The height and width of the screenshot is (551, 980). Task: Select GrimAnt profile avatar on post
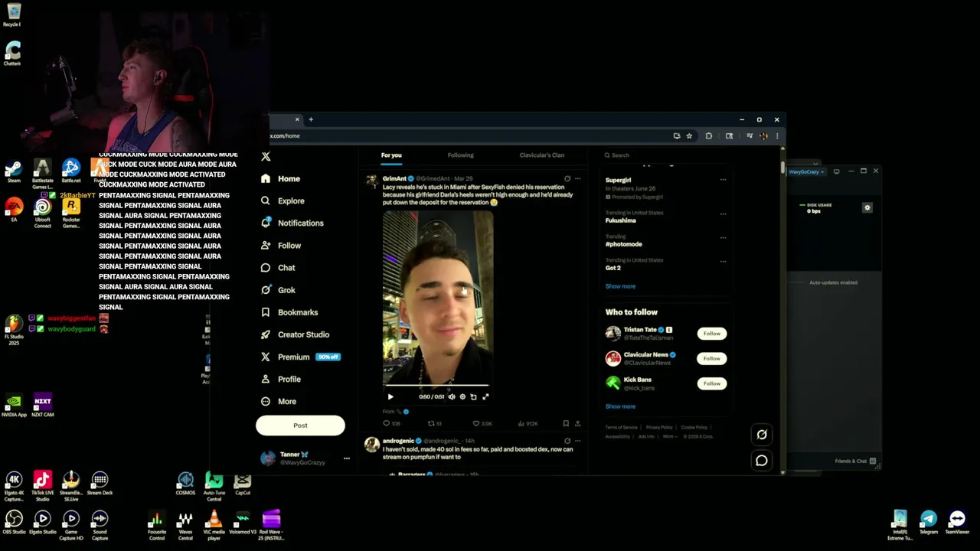pyautogui.click(x=371, y=181)
